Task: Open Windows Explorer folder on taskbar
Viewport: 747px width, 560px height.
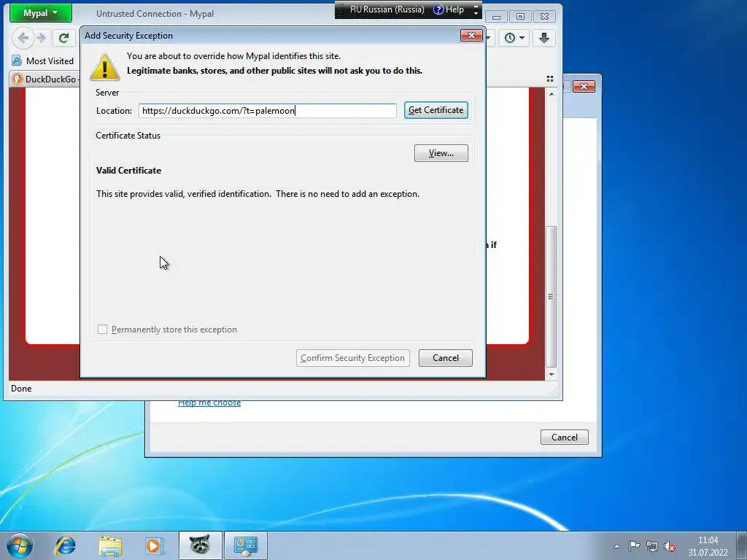Action: click(x=110, y=545)
